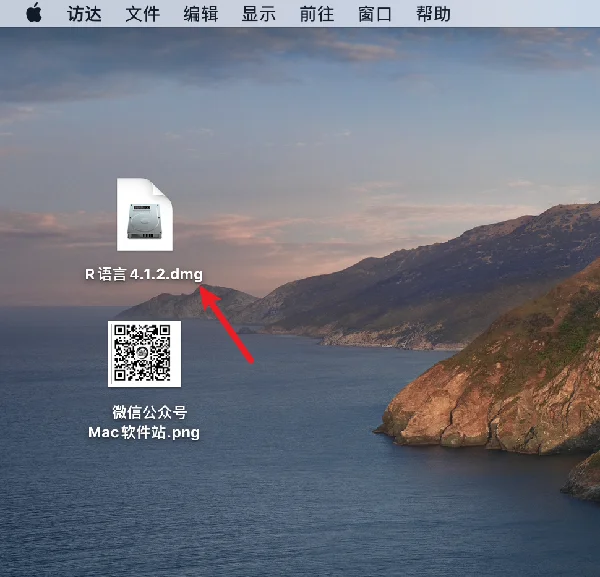The width and height of the screenshot is (600, 577).
Task: Open the 前往 menu
Action: 317,14
